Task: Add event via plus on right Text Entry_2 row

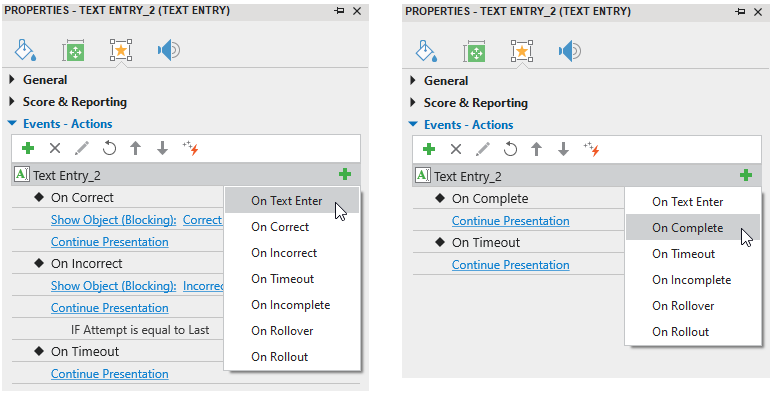Action: pos(746,175)
